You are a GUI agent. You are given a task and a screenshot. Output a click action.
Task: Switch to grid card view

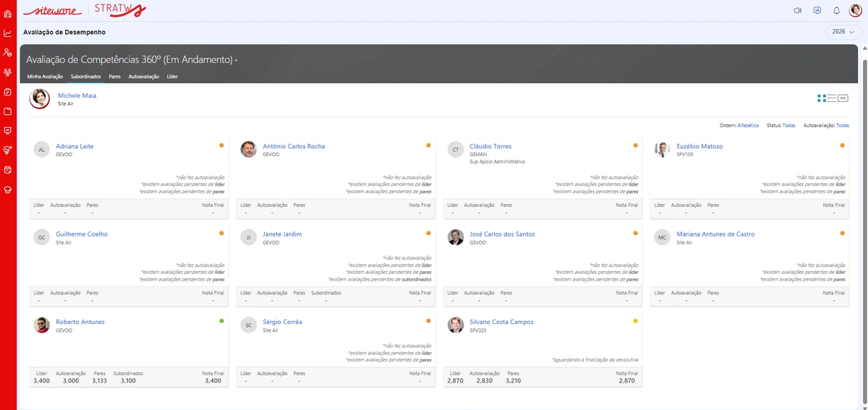pos(822,98)
